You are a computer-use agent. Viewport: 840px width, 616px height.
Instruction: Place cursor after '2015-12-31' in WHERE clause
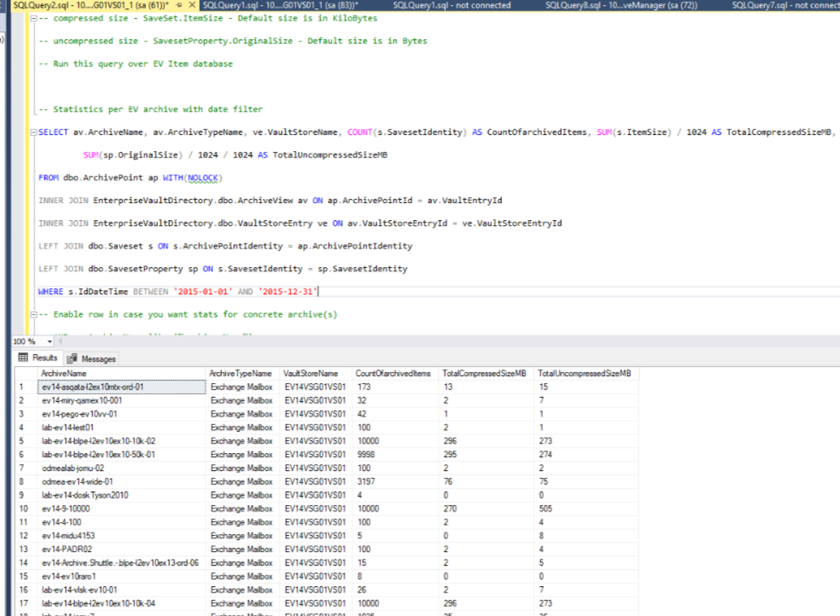[x=318, y=292]
